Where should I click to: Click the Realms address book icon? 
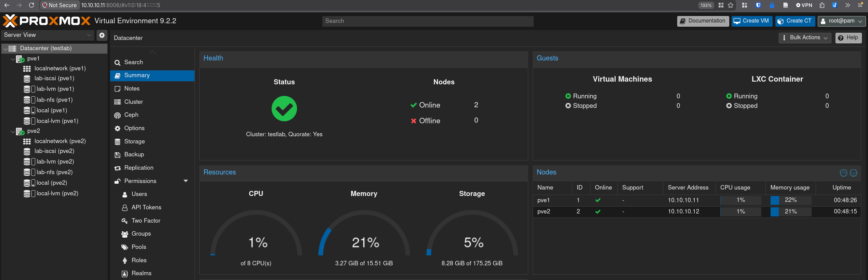coord(125,274)
